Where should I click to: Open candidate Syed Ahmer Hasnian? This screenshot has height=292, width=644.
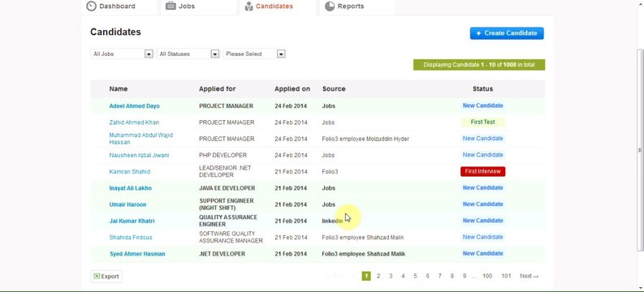137,253
